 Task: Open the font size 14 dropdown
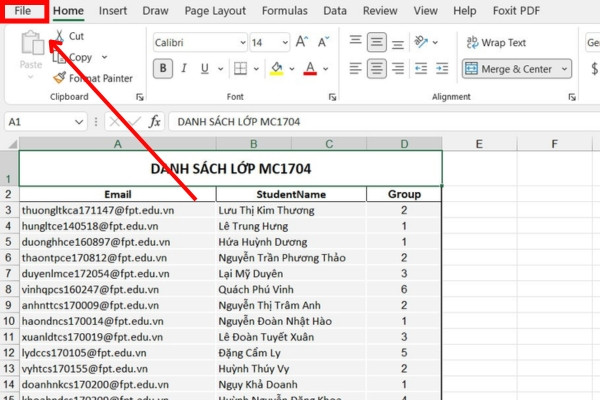285,42
